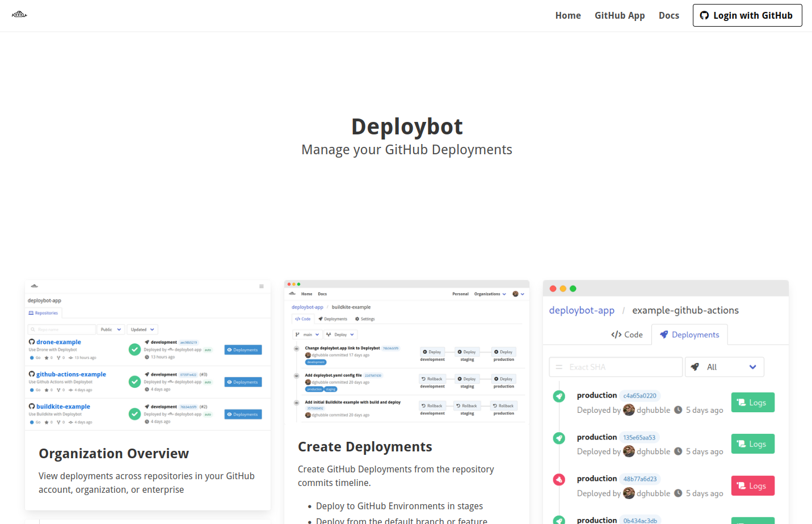Image resolution: width=812 pixels, height=524 pixels.
Task: Open the GitHub App navigation link
Action: click(x=620, y=15)
